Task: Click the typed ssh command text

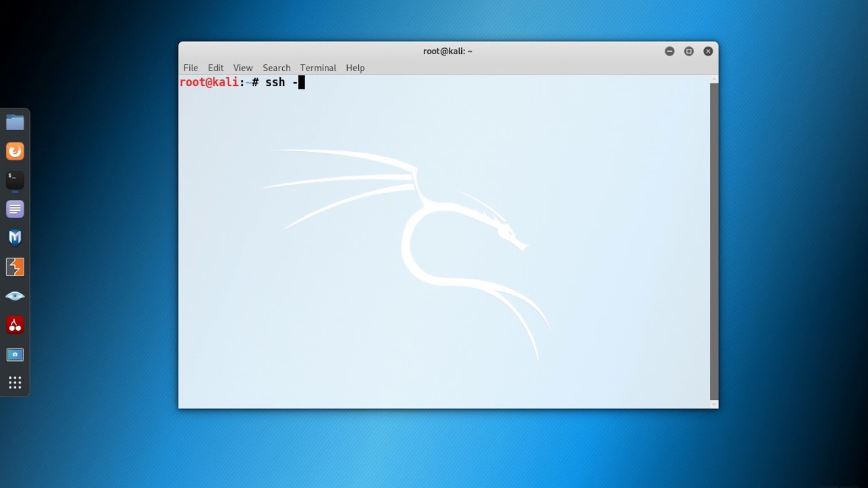Action: coord(282,82)
